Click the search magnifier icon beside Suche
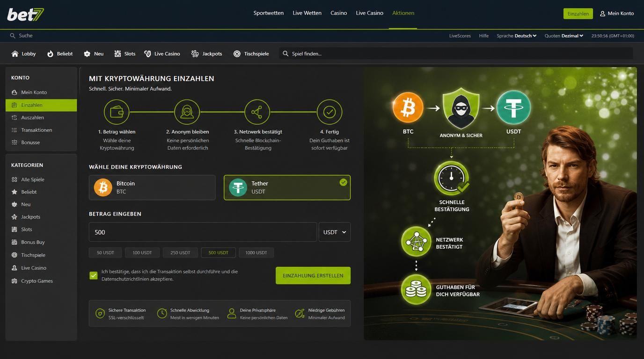The width and height of the screenshot is (644, 359). point(13,36)
